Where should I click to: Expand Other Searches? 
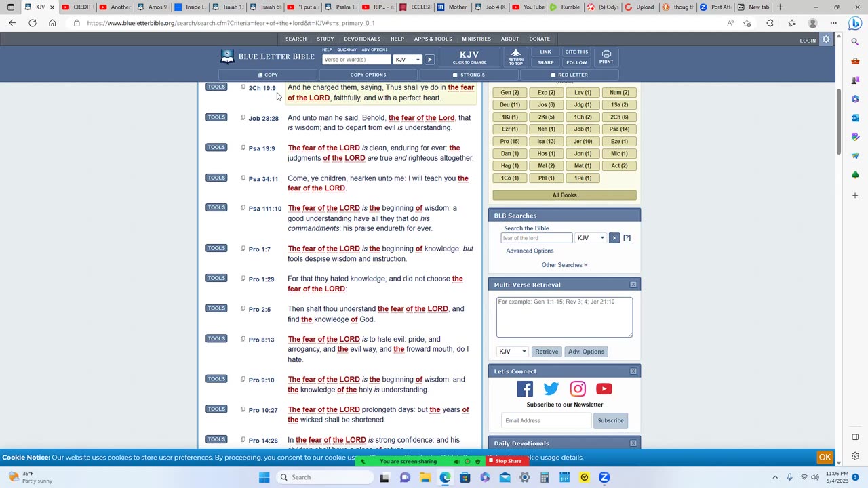564,265
